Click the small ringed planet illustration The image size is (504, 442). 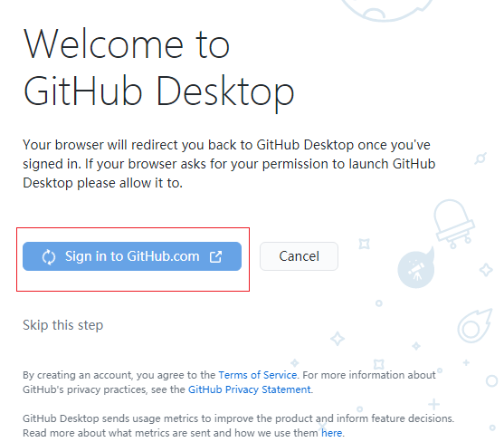tap(480, 159)
